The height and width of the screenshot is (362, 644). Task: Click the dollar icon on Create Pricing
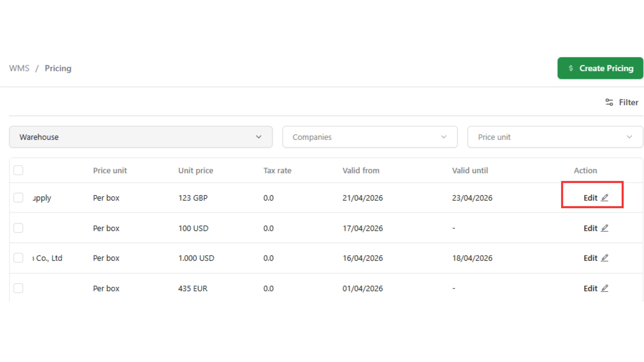tap(571, 68)
